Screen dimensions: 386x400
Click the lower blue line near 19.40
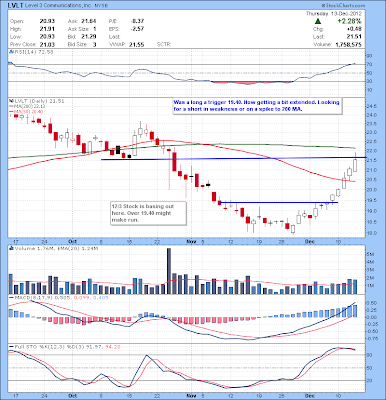pyautogui.click(x=278, y=202)
